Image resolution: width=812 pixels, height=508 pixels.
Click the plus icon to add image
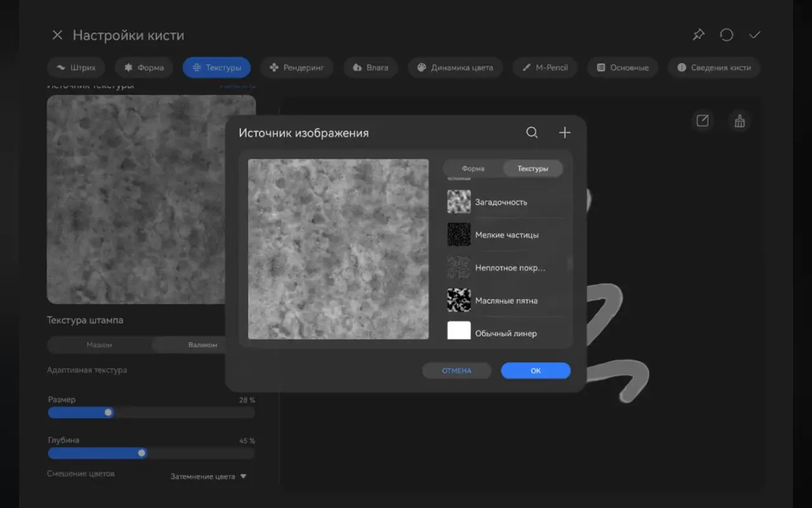(x=565, y=133)
